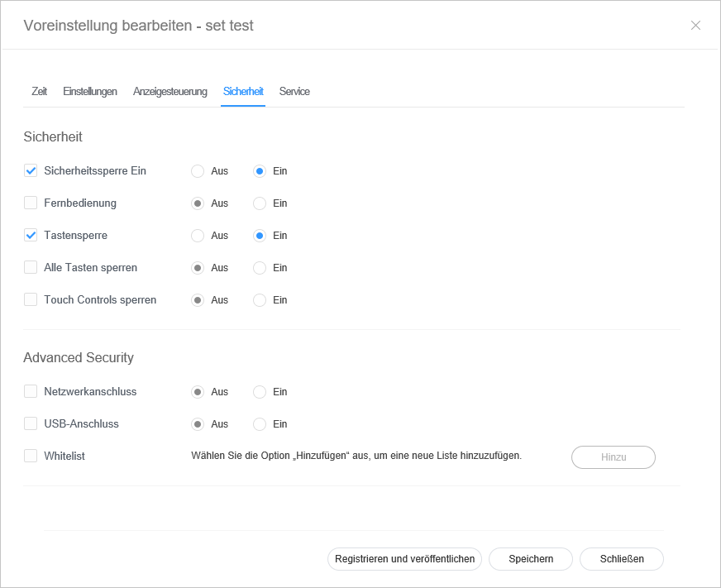Switch to the Zeit tab
The image size is (721, 588).
(x=39, y=92)
